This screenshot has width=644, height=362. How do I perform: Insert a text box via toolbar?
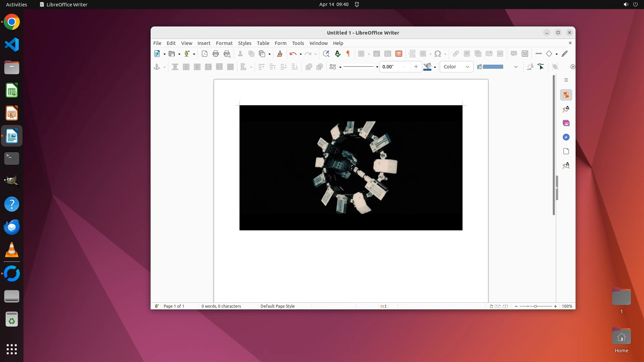pyautogui.click(x=399, y=54)
